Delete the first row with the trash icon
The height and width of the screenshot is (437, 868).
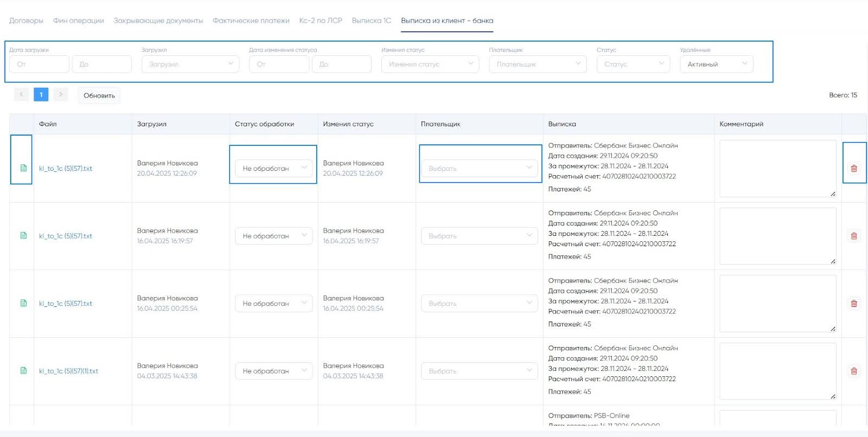(854, 168)
